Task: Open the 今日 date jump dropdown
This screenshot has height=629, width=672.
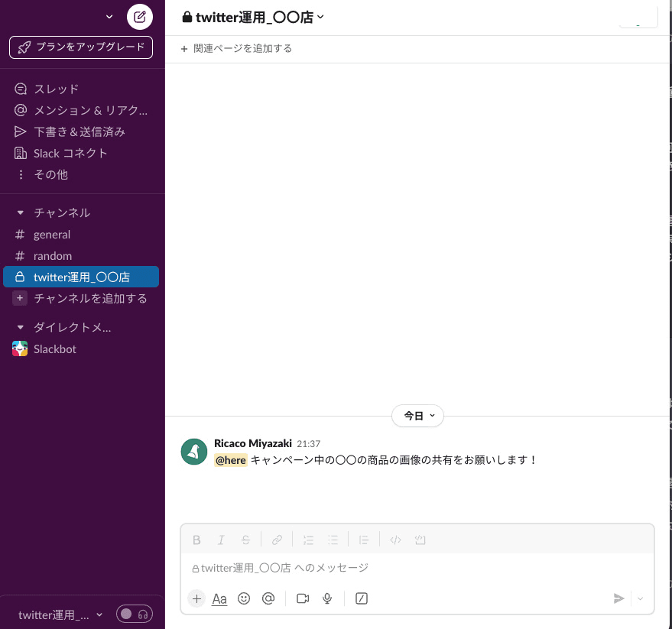Action: coord(418,416)
